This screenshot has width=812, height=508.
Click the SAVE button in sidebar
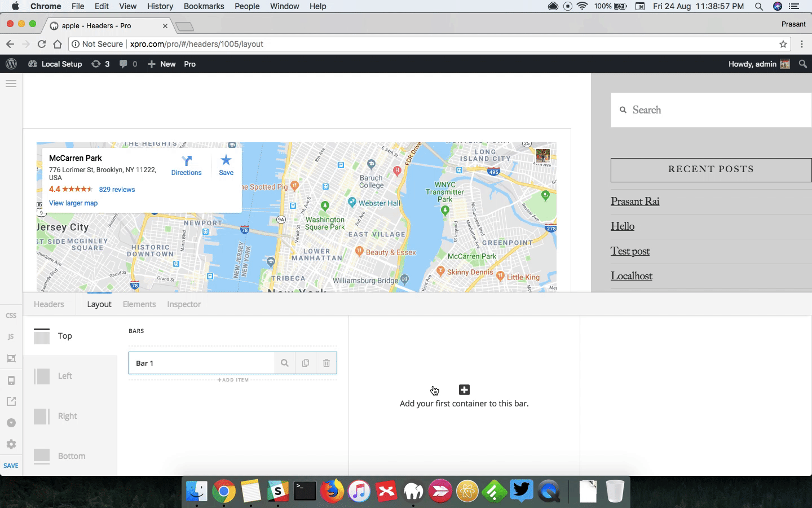click(11, 466)
